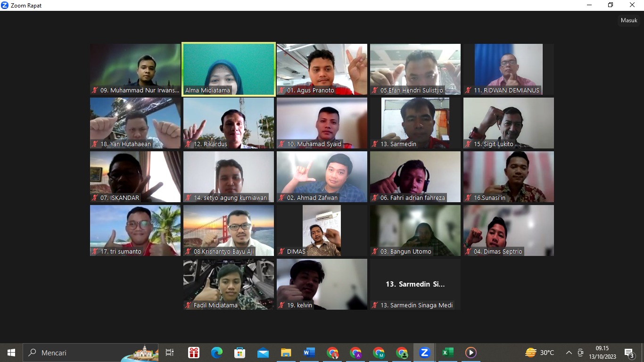The height and width of the screenshot is (362, 644).
Task: Open the clock and date flyout
Action: pyautogui.click(x=602, y=353)
